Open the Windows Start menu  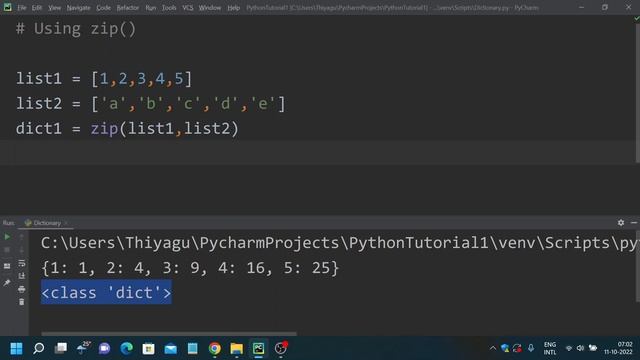[x=16, y=348]
